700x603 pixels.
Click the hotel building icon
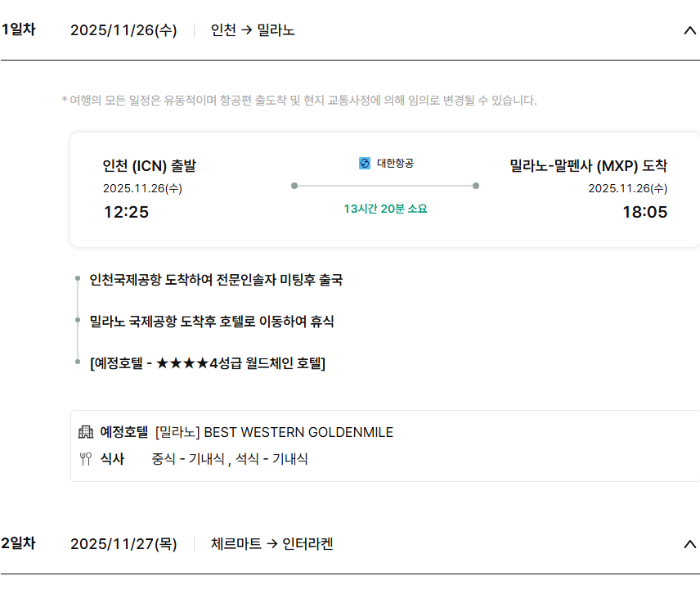(x=86, y=432)
